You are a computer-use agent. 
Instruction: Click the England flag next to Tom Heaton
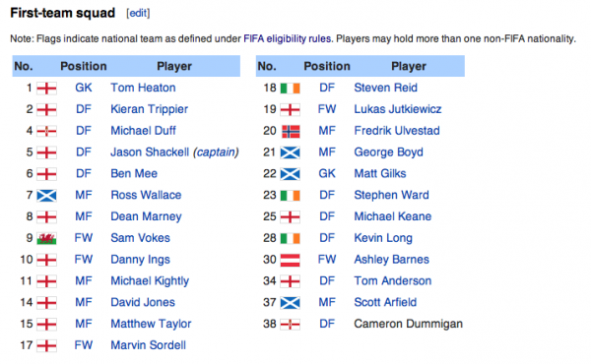(46, 89)
